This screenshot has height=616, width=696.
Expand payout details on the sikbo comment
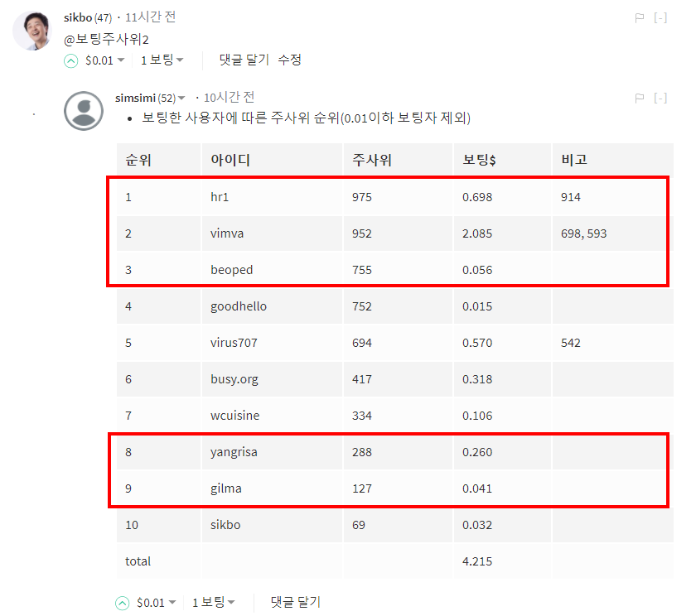tap(121, 60)
